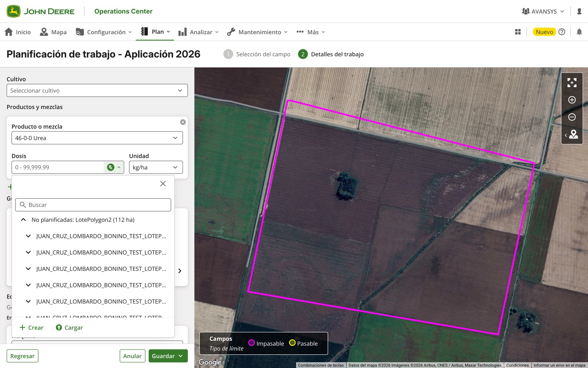Open the notifications bell

tap(579, 32)
